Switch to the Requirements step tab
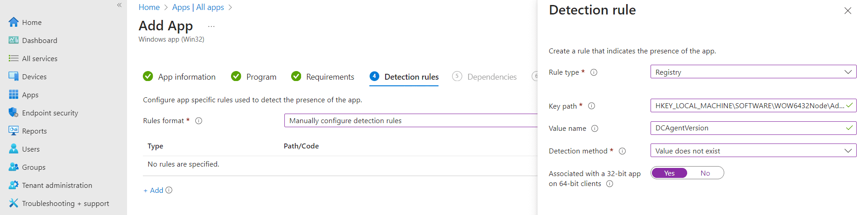 [323, 77]
